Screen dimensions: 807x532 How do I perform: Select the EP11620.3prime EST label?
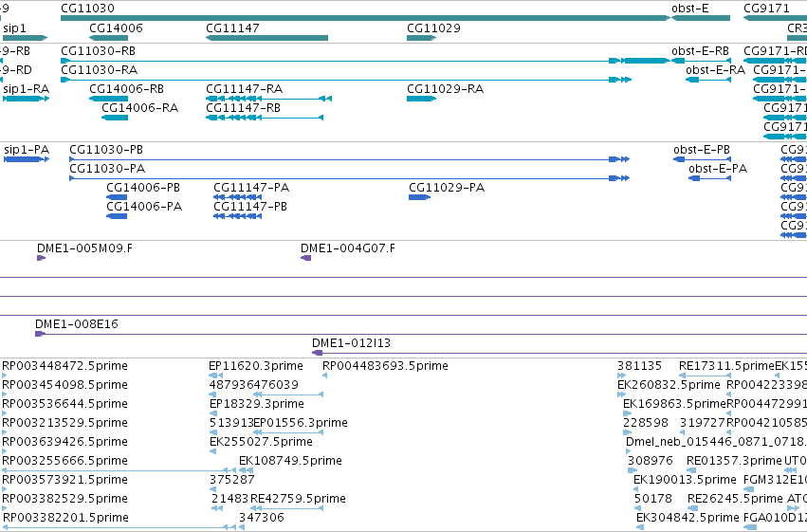point(256,366)
